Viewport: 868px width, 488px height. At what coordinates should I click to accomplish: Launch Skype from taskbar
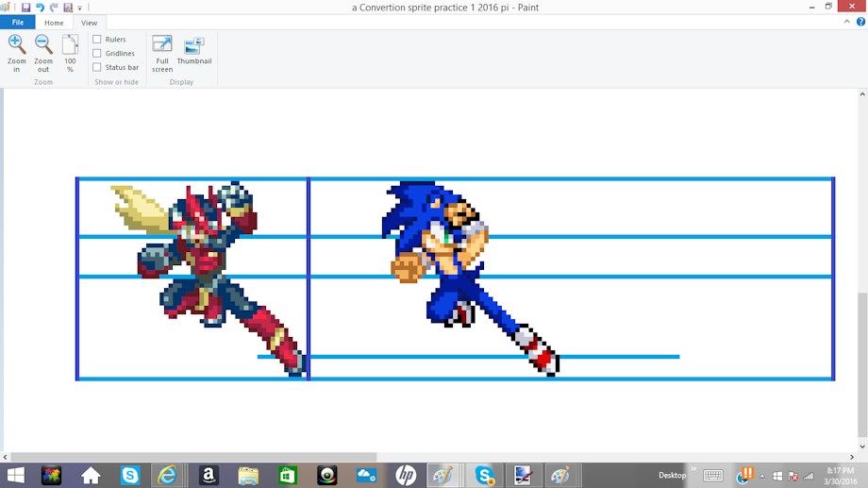pos(130,476)
